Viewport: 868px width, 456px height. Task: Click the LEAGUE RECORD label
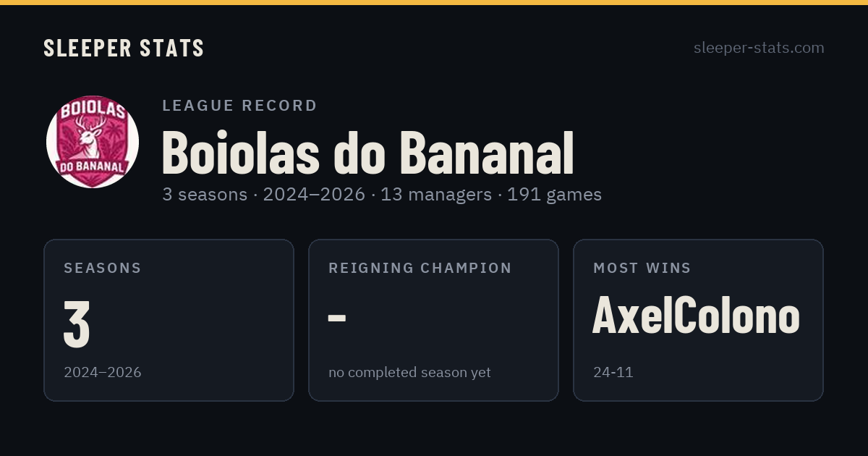(239, 106)
